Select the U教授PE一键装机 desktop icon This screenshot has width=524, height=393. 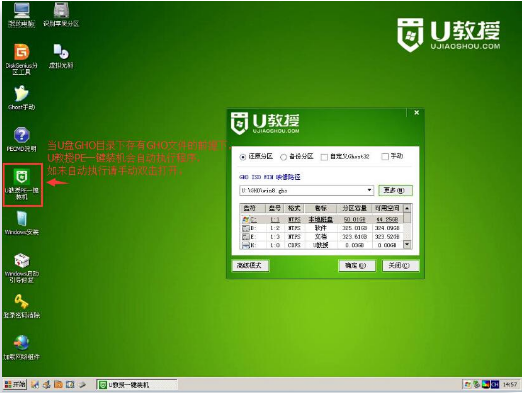(22, 177)
